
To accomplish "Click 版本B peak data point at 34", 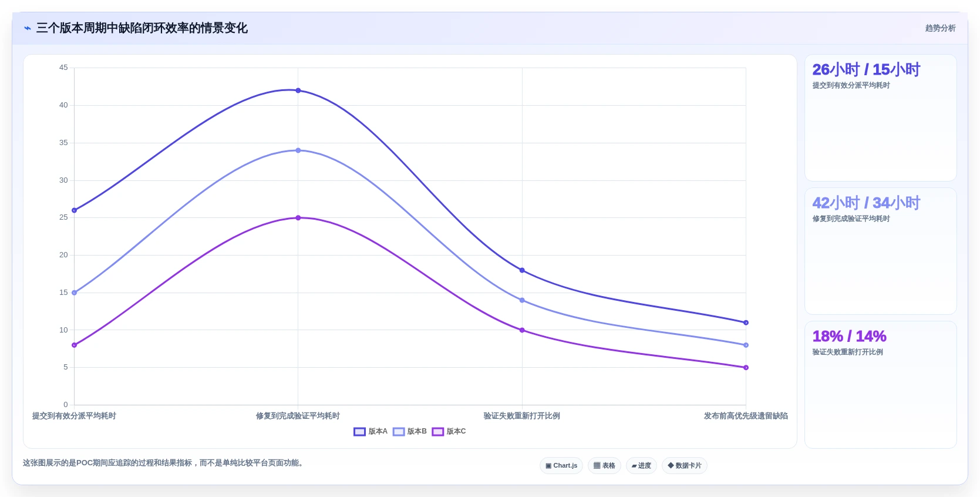I will 298,150.
